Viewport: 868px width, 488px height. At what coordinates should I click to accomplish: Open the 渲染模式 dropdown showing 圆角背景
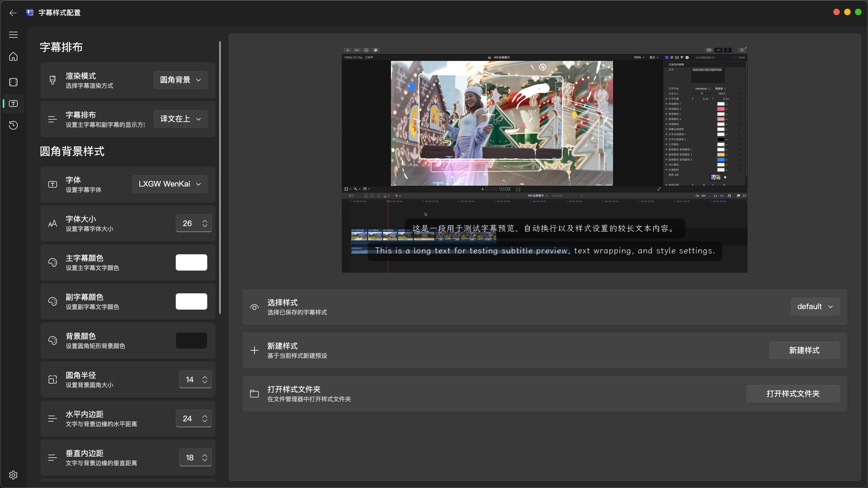pyautogui.click(x=180, y=80)
